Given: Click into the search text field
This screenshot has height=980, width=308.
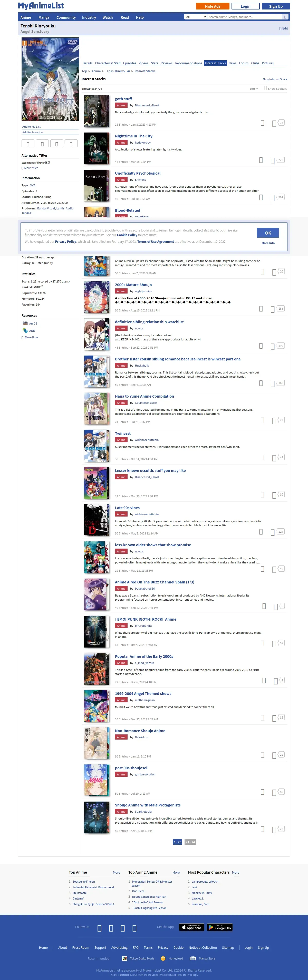Looking at the screenshot, I should point(245,17).
